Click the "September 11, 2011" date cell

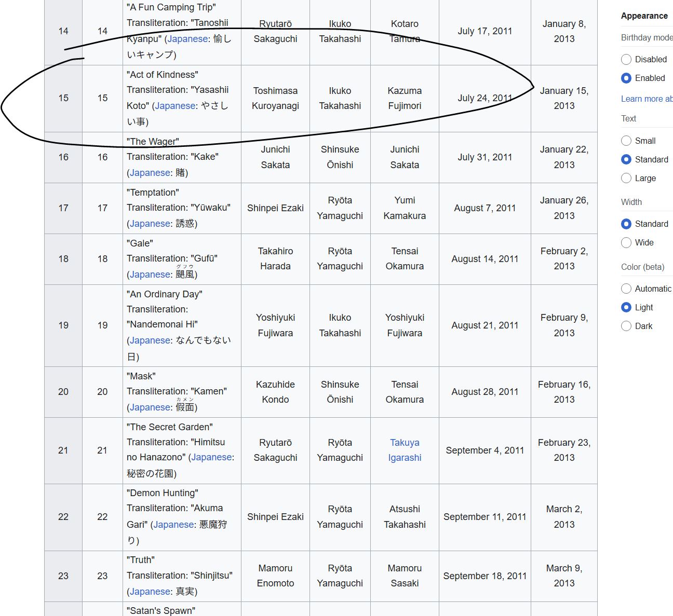(485, 517)
